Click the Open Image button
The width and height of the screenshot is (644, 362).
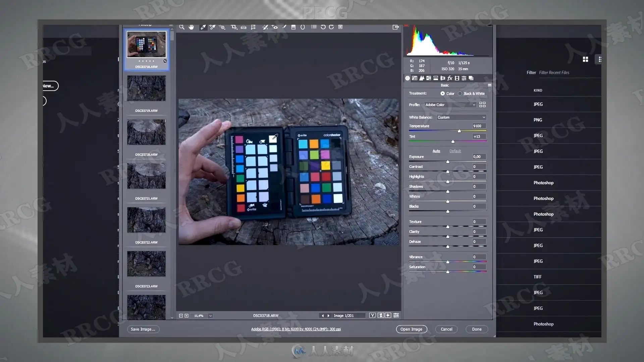(411, 329)
